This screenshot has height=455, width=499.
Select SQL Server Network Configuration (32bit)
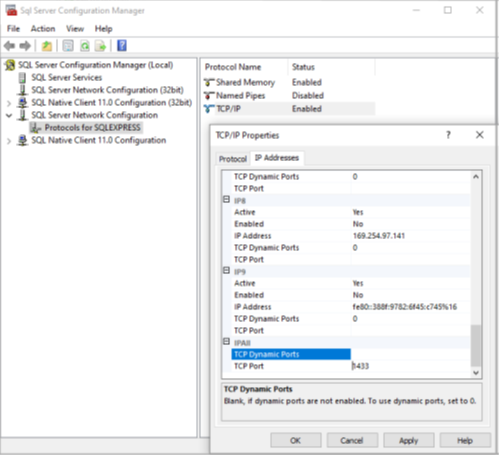coord(107,90)
